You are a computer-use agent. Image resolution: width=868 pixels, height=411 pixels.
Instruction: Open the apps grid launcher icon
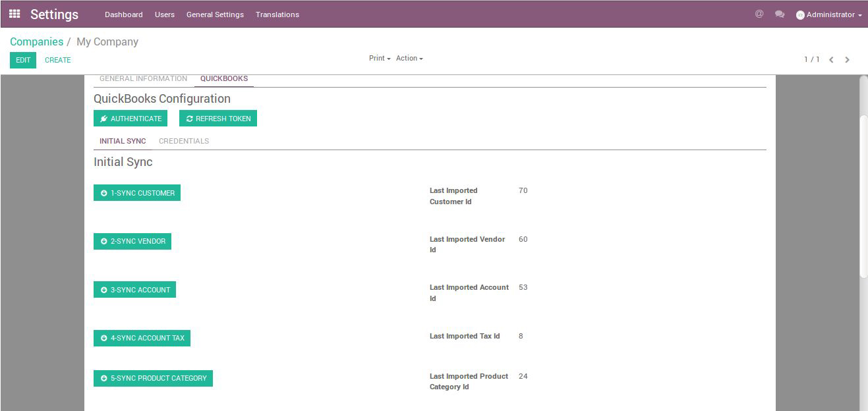[x=14, y=14]
